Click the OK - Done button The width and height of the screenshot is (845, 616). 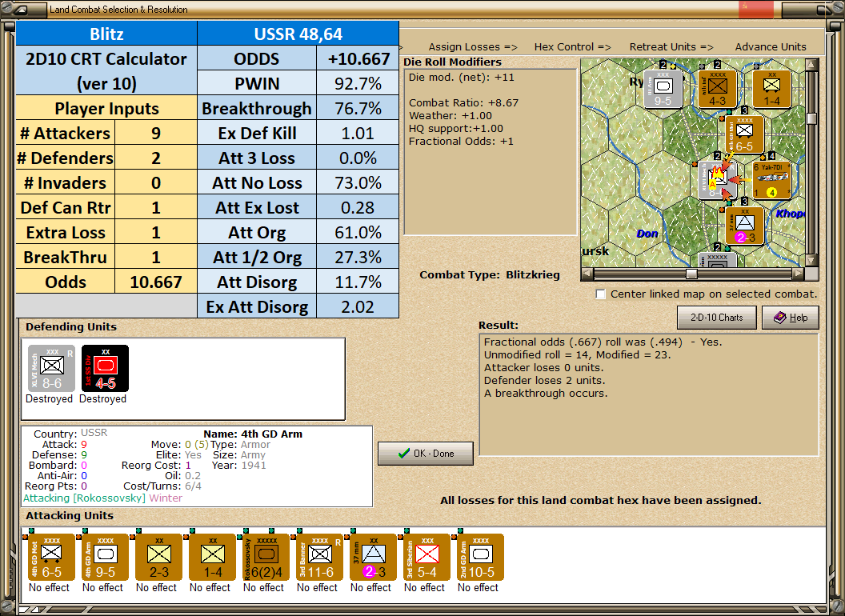[426, 454]
